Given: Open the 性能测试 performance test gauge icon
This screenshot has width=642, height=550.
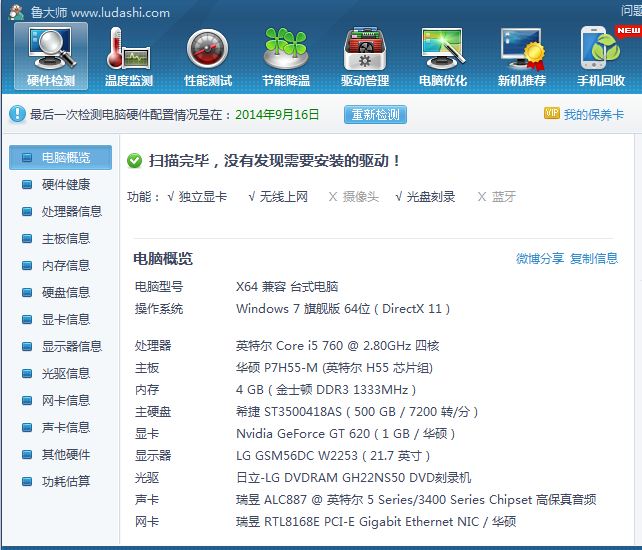Looking at the screenshot, I should pos(208,55).
